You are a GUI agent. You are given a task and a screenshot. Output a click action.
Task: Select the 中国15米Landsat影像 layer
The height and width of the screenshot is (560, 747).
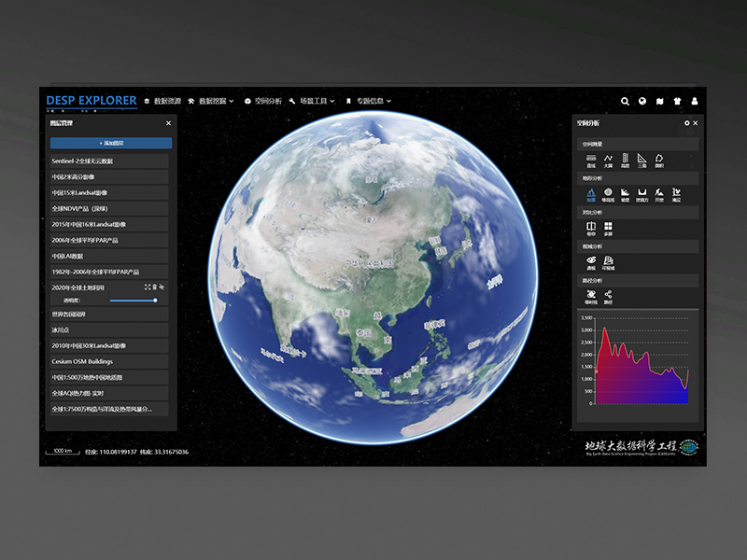109,193
